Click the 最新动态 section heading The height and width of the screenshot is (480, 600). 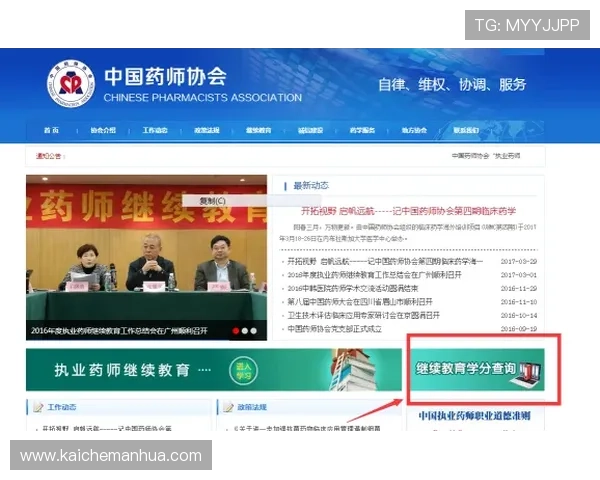pyautogui.click(x=311, y=186)
